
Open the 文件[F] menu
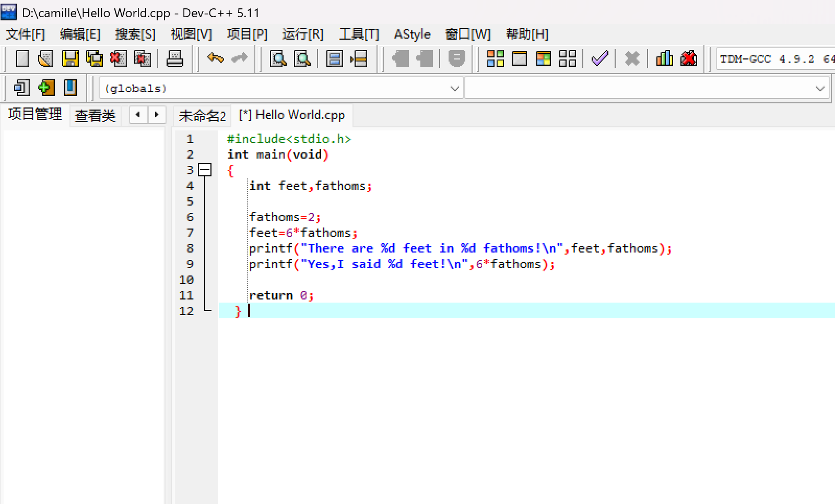pyautogui.click(x=25, y=34)
